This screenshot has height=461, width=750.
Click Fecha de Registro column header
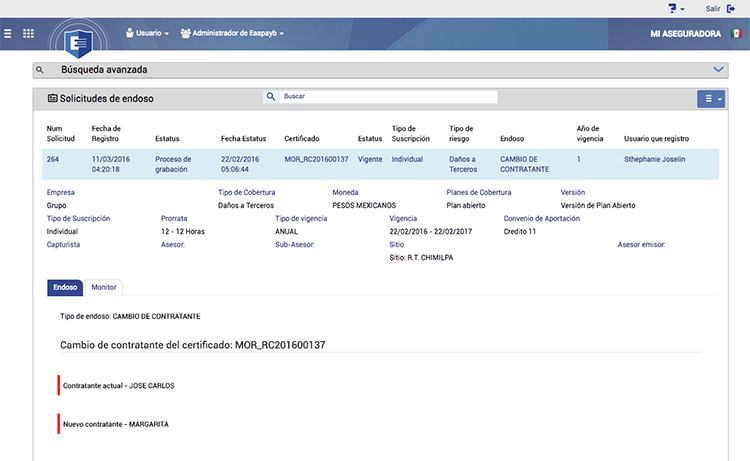[x=106, y=133]
